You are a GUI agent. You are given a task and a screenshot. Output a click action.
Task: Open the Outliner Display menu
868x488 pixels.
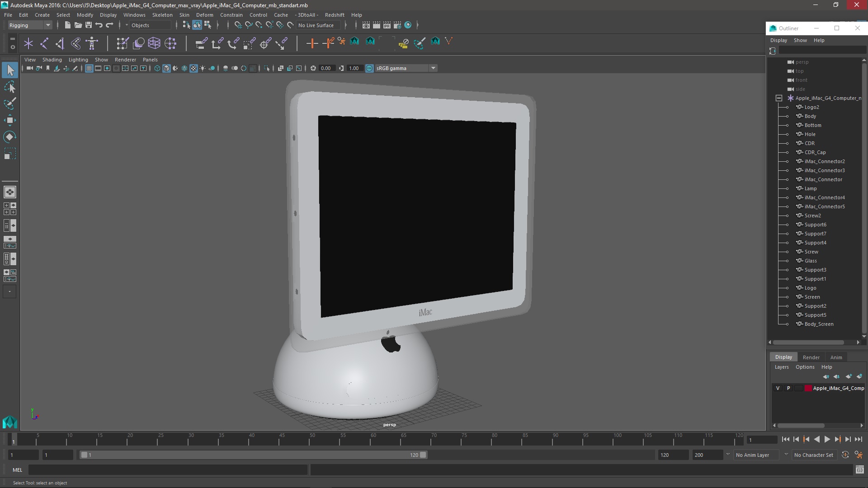(x=778, y=40)
